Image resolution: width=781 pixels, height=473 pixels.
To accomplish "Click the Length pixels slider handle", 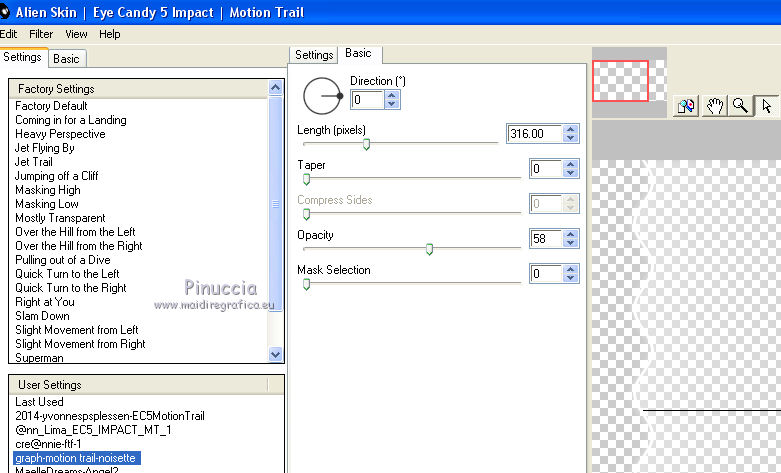I will 367,144.
